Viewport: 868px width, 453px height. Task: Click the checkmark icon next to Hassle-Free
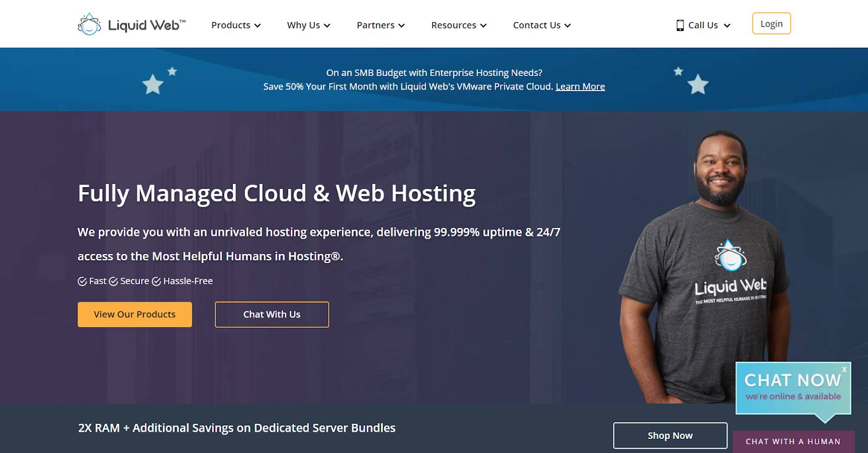pos(156,281)
